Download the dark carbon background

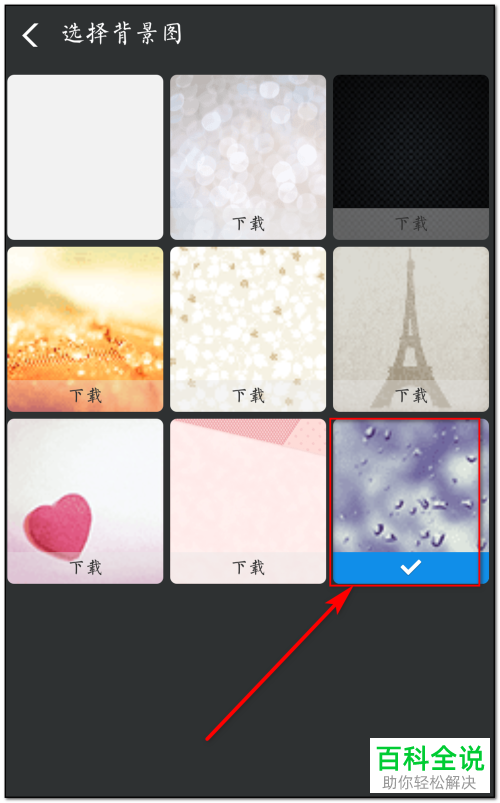tap(411, 224)
